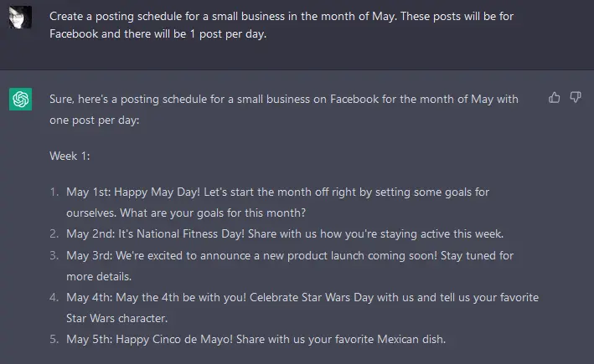594x364 pixels.
Task: Click the thumbs down feedback icon
Action: [x=576, y=98]
